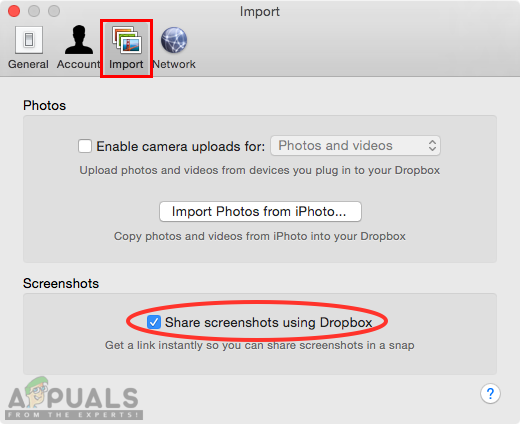
Task: Uncheck Share screenshots using Dropbox
Action: (154, 322)
